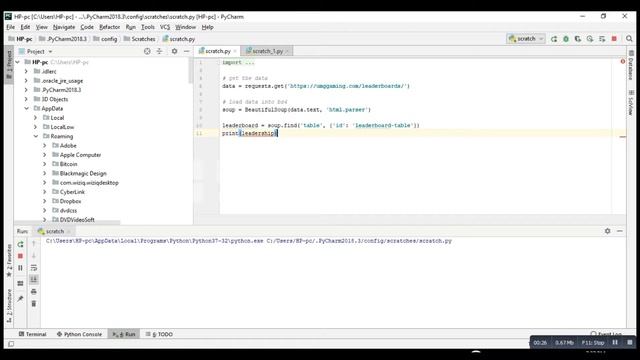Hide the Project panel
Image resolution: width=640 pixels, height=360 pixels.
point(187,51)
